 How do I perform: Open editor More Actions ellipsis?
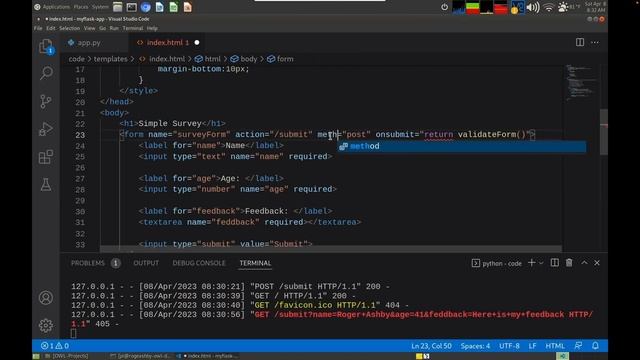pos(595,42)
